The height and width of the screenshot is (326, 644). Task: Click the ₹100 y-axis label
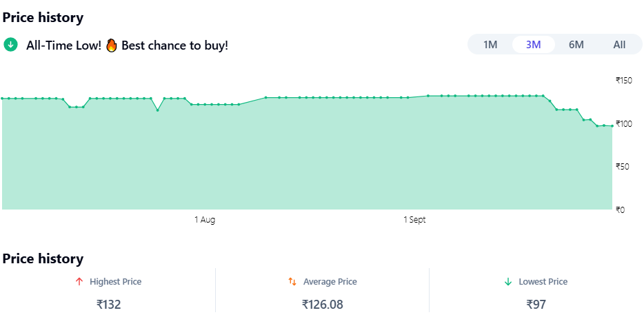(x=624, y=123)
